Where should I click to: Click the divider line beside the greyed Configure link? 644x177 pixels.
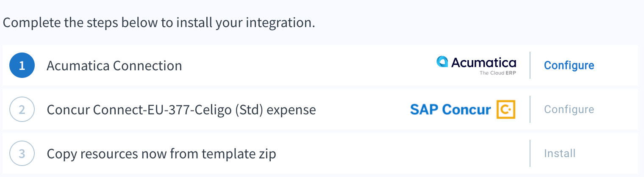(530, 109)
